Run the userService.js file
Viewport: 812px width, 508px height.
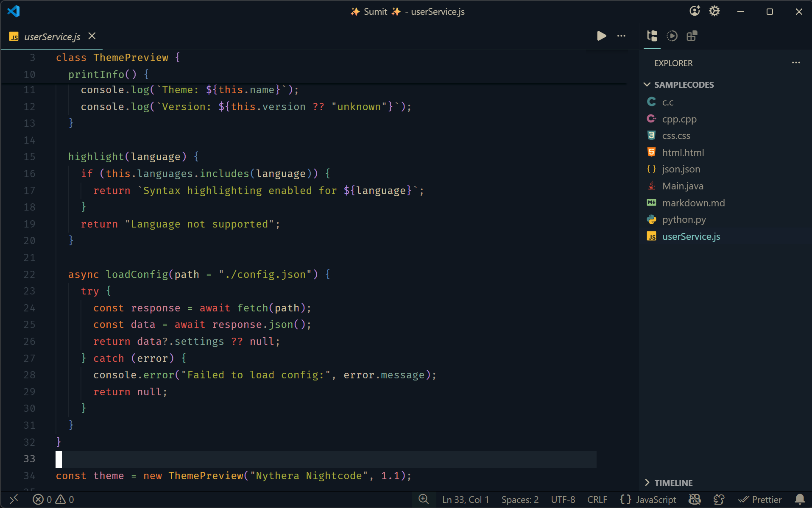(601, 36)
